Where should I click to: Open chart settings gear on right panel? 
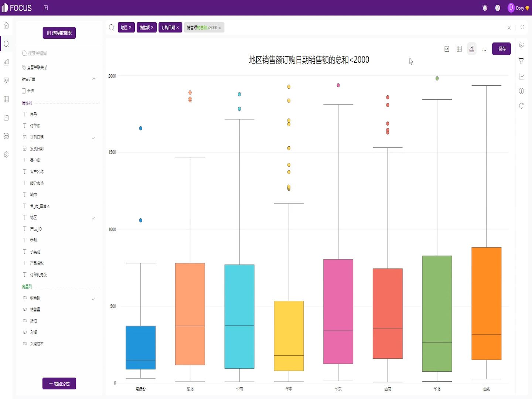point(521,45)
